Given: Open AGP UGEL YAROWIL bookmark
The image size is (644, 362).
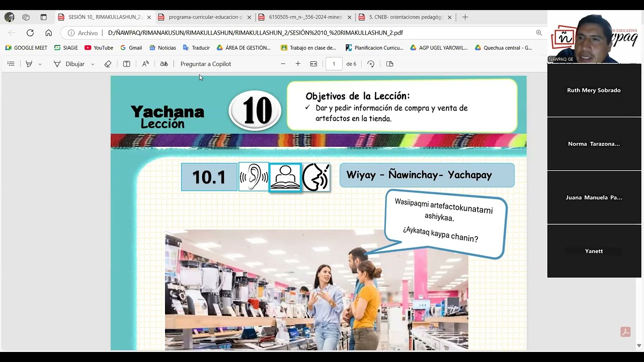Looking at the screenshot, I should tap(439, 48).
